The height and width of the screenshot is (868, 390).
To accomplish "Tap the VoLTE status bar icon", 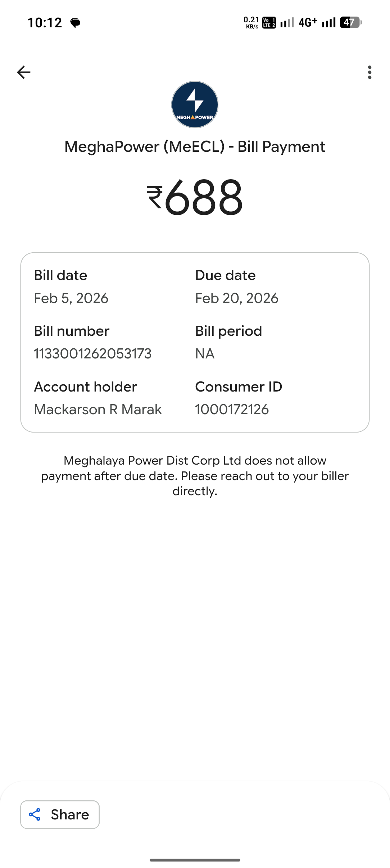I will click(269, 23).
